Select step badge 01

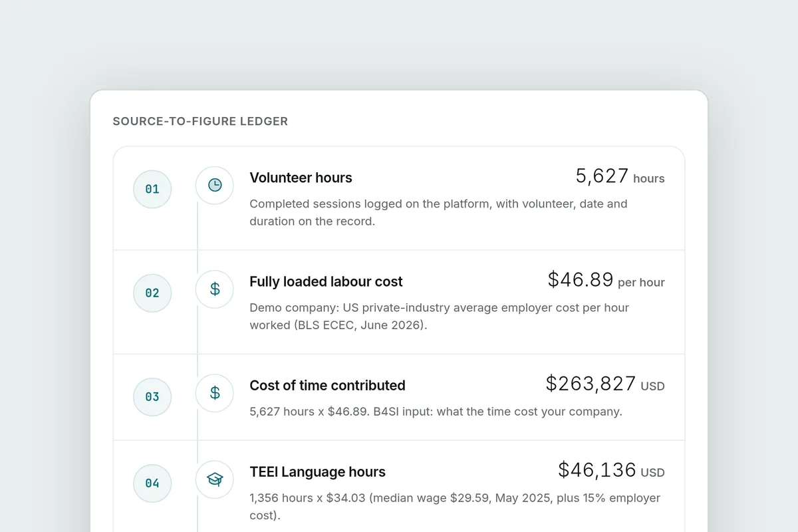point(152,189)
